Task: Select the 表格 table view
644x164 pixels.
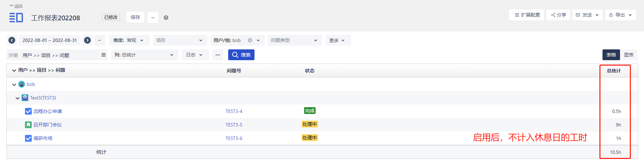Action: tap(611, 55)
